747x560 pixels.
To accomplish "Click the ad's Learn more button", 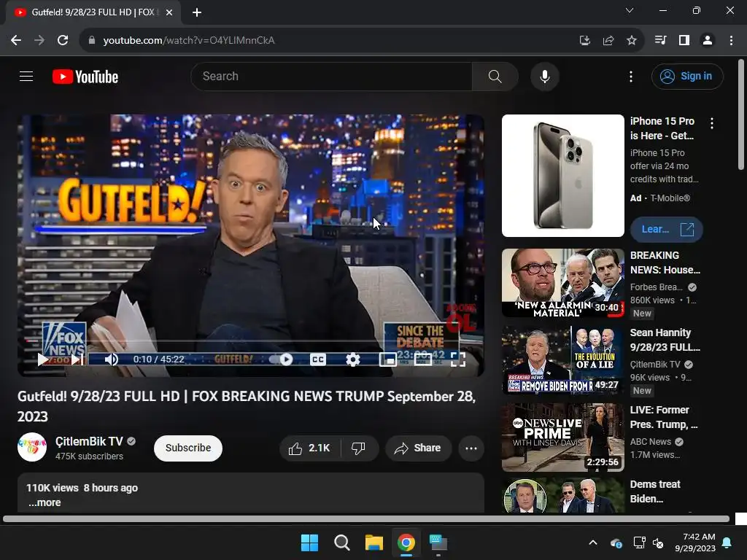I will click(666, 229).
